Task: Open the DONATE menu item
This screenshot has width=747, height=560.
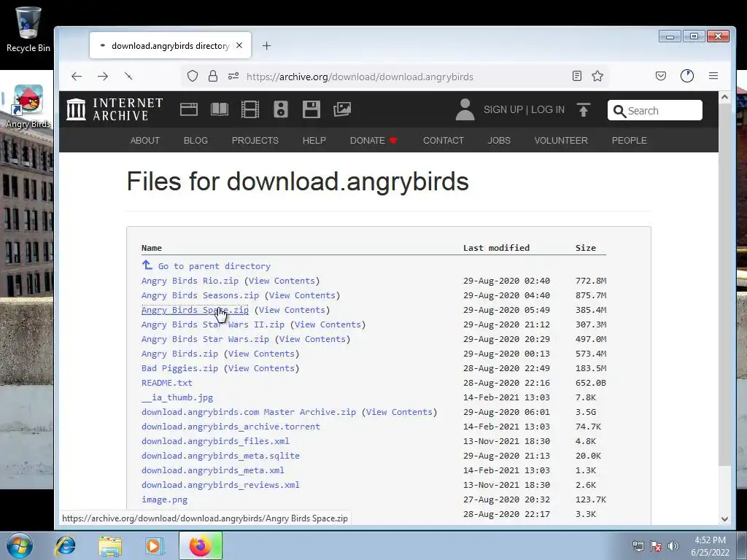Action: (x=373, y=141)
